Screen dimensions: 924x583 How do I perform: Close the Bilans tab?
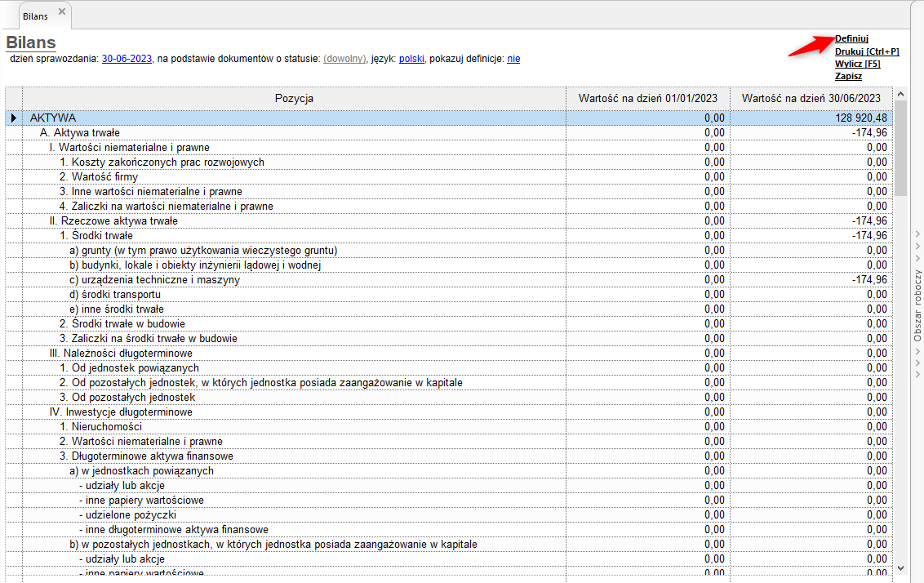tap(62, 11)
